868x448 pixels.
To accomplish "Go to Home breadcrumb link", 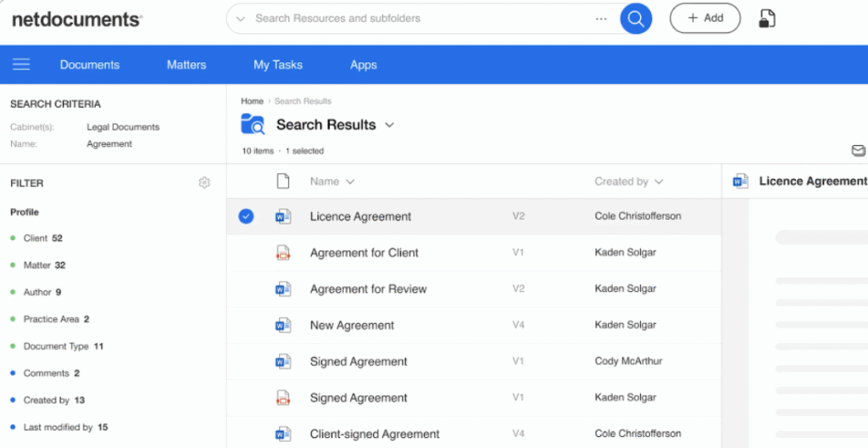I will pos(252,101).
